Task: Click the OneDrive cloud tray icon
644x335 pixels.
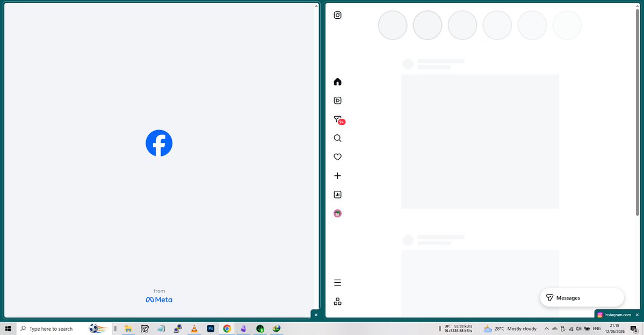Action: 554,329
